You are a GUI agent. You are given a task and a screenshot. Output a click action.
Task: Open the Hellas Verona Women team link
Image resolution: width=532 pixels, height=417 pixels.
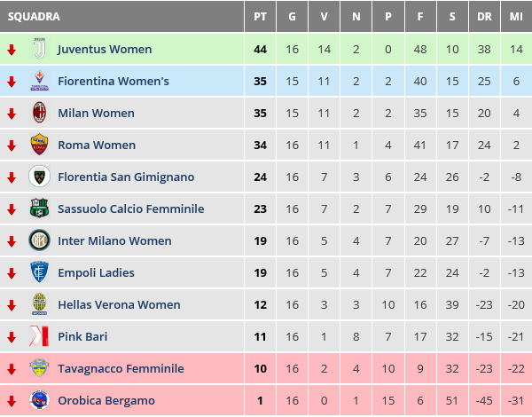(x=119, y=305)
